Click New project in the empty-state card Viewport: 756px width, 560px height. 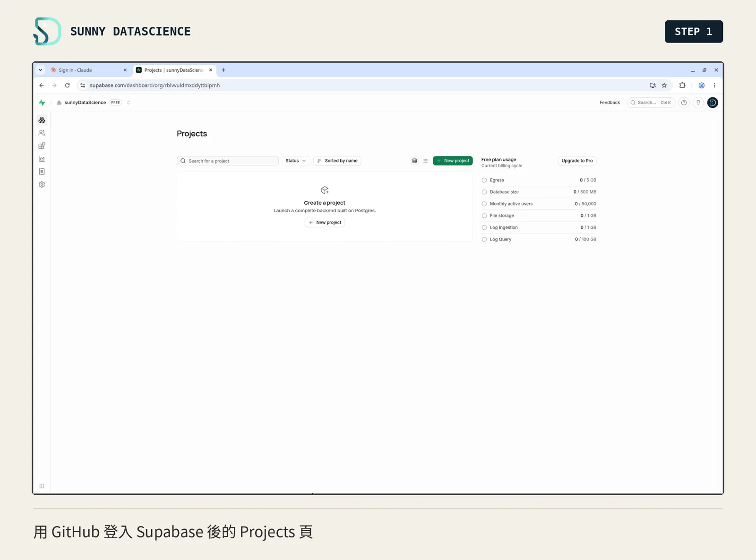pyautogui.click(x=325, y=223)
